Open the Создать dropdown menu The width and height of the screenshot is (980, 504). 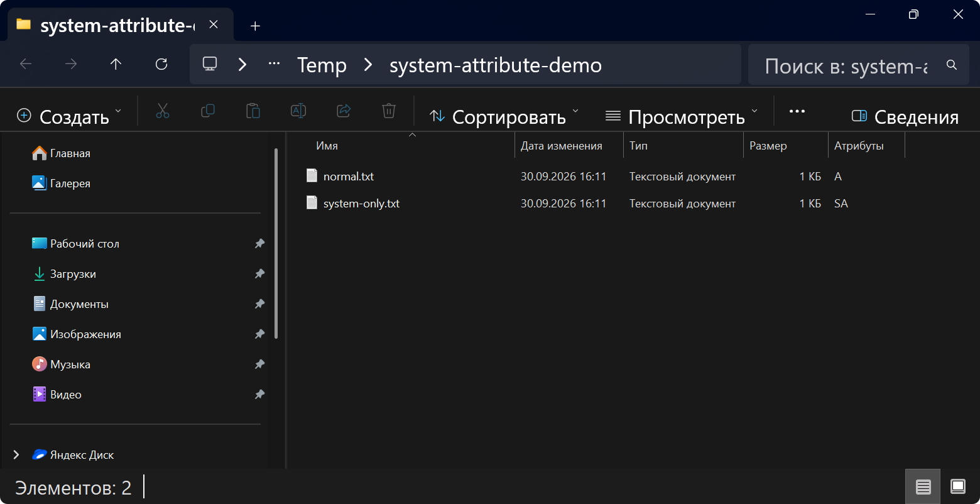[x=69, y=116]
